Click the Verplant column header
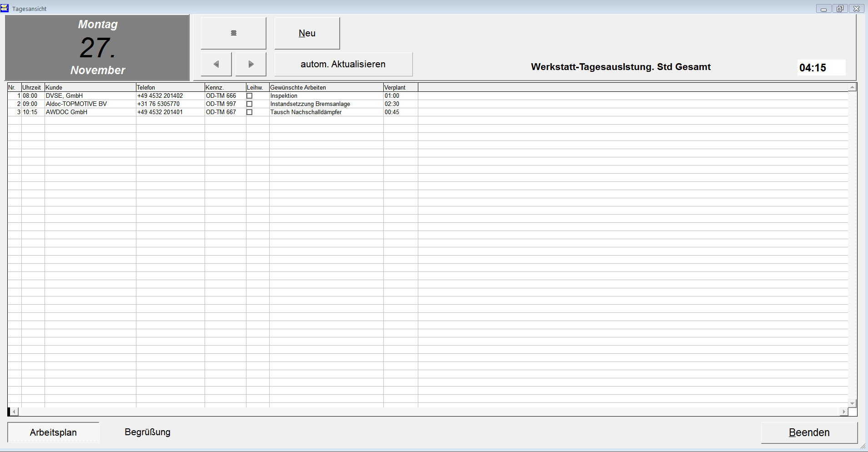Viewport: 868px width, 452px height. (x=401, y=87)
